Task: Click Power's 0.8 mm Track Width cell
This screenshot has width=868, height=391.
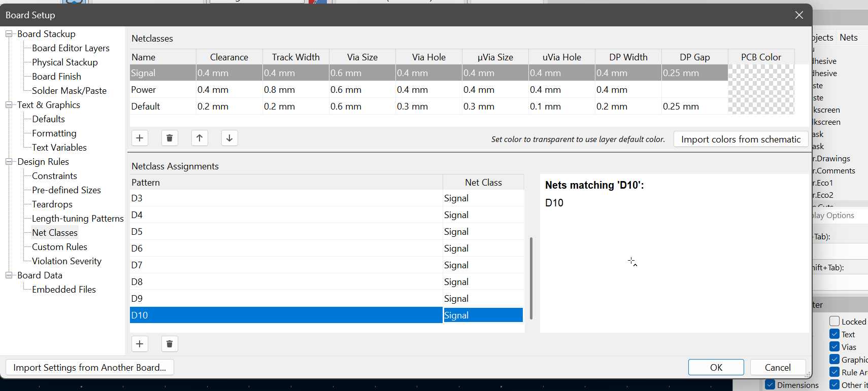Action: [x=296, y=90]
